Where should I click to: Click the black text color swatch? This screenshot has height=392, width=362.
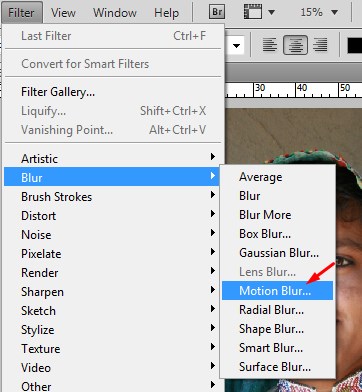tap(355, 45)
